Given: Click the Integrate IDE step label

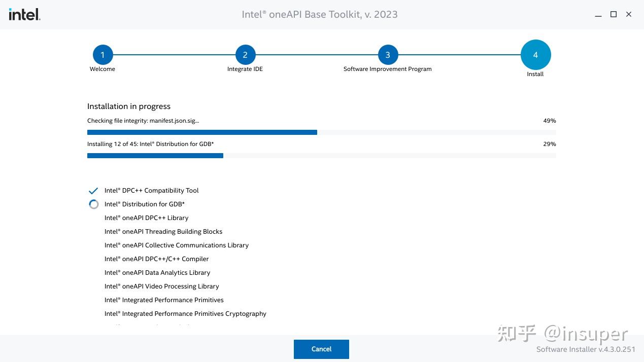Looking at the screenshot, I should click(x=245, y=69).
